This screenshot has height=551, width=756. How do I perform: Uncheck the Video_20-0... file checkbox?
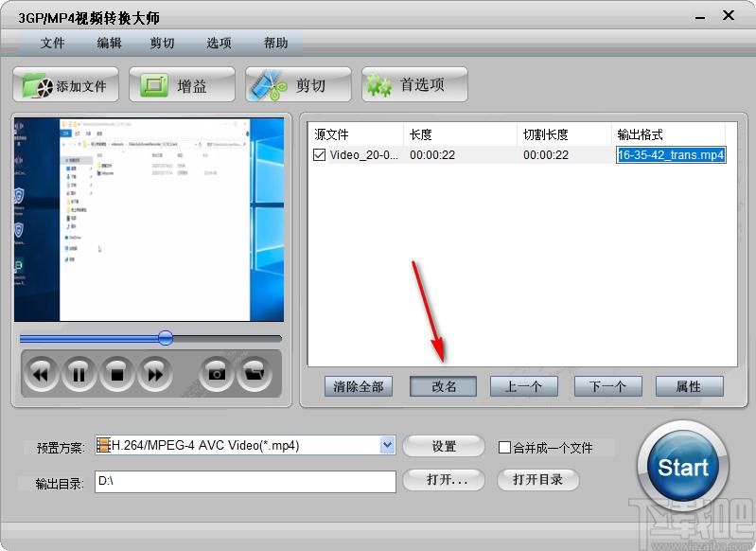coord(319,155)
